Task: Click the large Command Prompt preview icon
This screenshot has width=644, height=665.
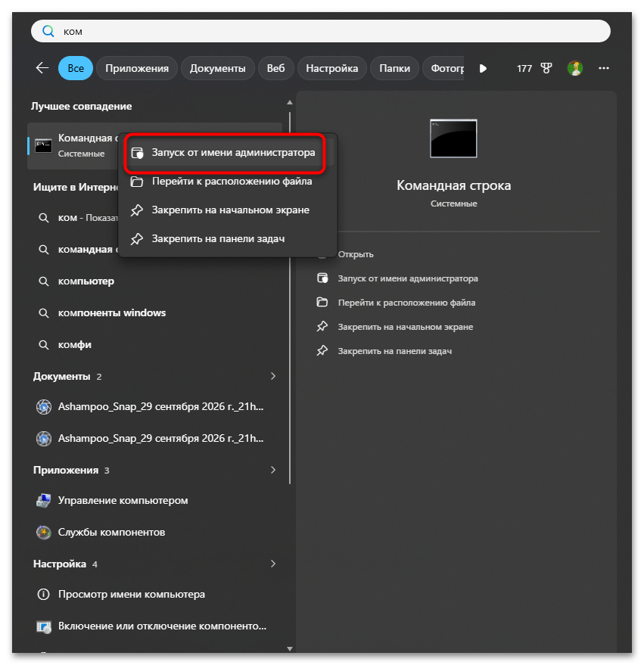Action: [x=453, y=138]
